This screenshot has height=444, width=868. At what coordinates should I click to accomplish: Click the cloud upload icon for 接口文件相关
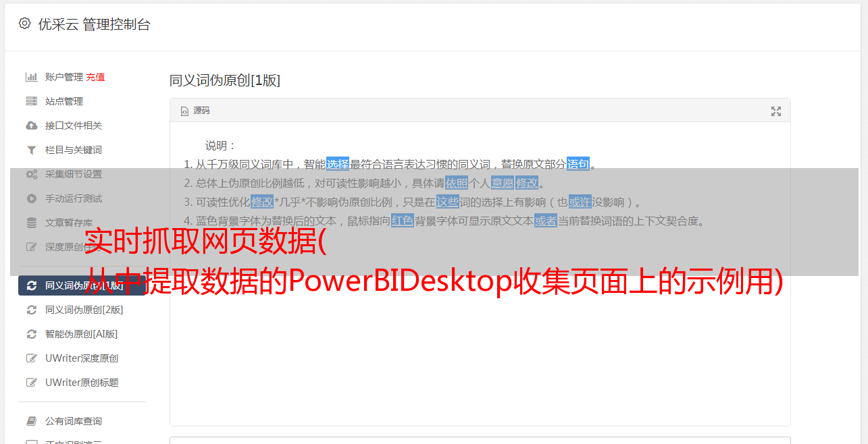tap(31, 126)
